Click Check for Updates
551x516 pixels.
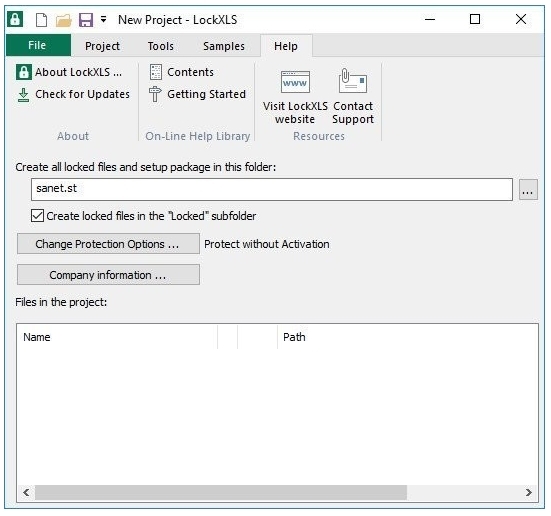pos(73,94)
